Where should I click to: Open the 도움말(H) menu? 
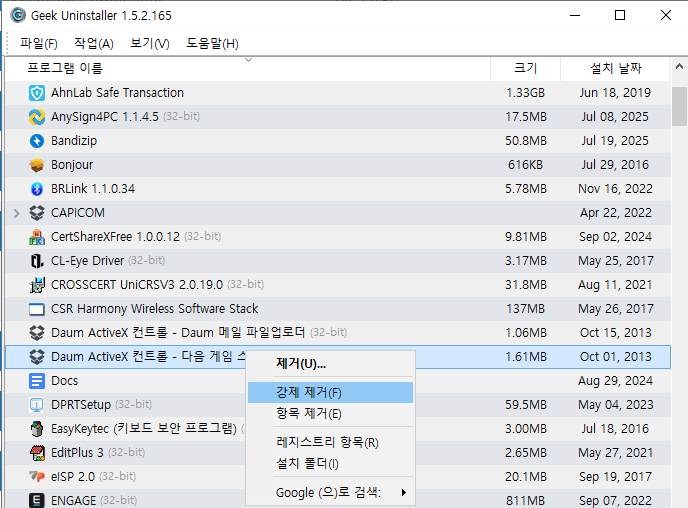212,43
